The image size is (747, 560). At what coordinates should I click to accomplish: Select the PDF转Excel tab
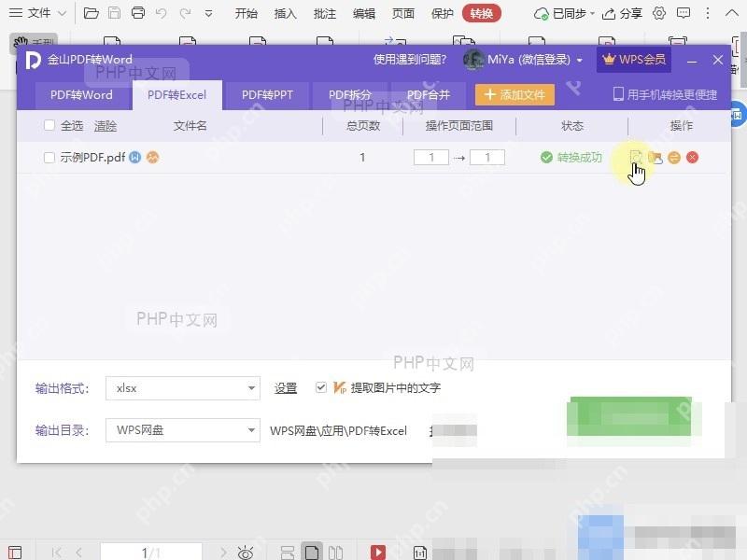point(177,95)
